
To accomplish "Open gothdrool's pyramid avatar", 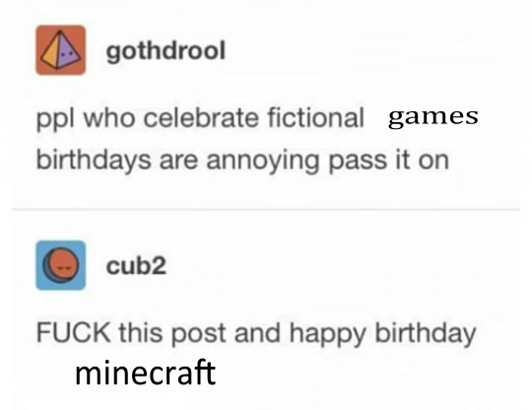I will 61,50.
